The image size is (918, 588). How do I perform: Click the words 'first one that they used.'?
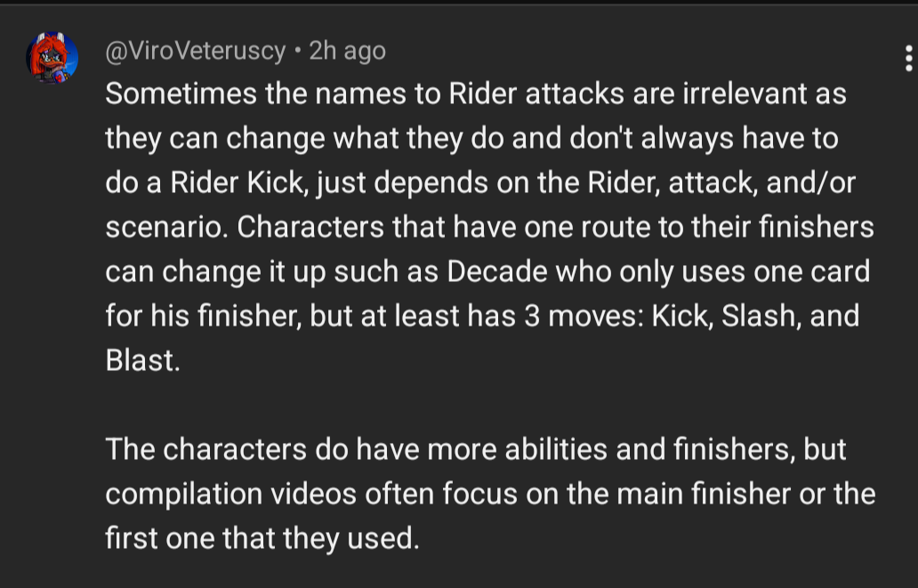(x=262, y=538)
